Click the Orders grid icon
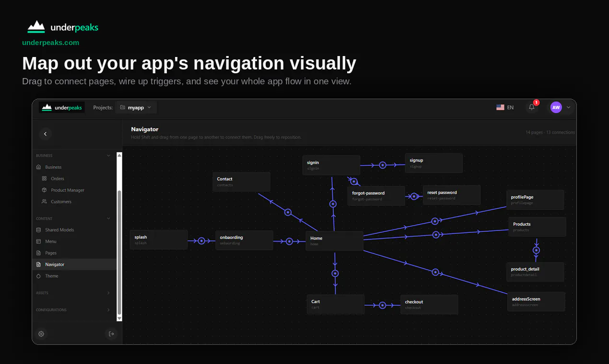Screen dimensions: 609x364 44,179
